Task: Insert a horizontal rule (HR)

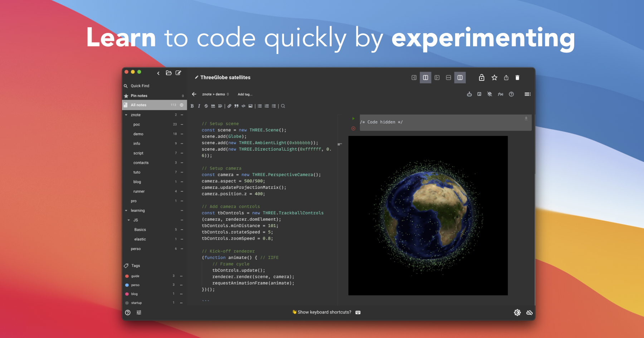Action: (213, 106)
